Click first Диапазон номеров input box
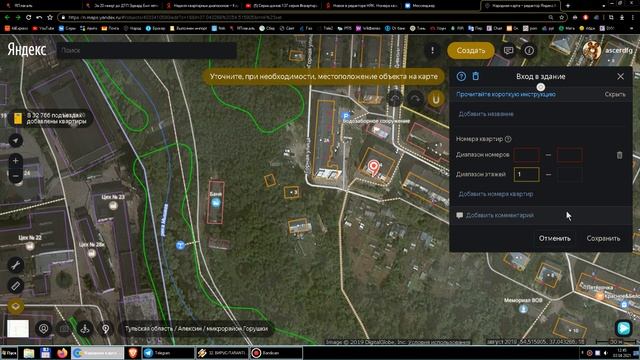 tap(527, 155)
